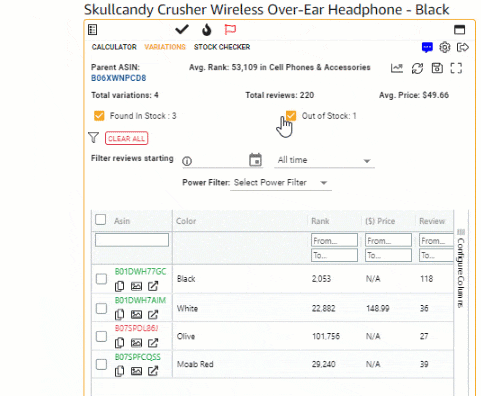The height and width of the screenshot is (396, 481).
Task: Click the red flag icon
Action: (230, 30)
